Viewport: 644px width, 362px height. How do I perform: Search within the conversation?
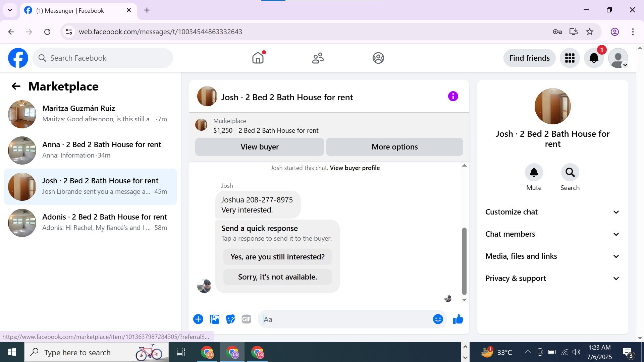point(570,173)
